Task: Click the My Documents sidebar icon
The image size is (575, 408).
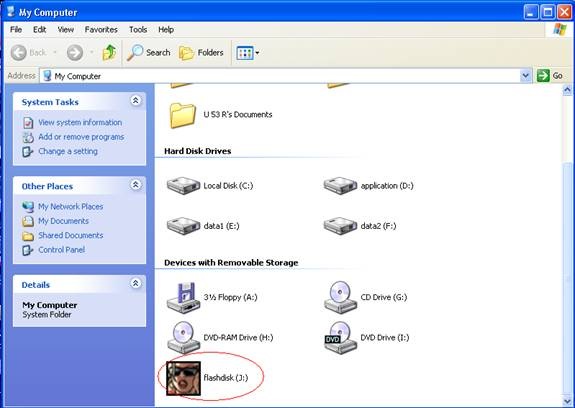Action: [28, 221]
